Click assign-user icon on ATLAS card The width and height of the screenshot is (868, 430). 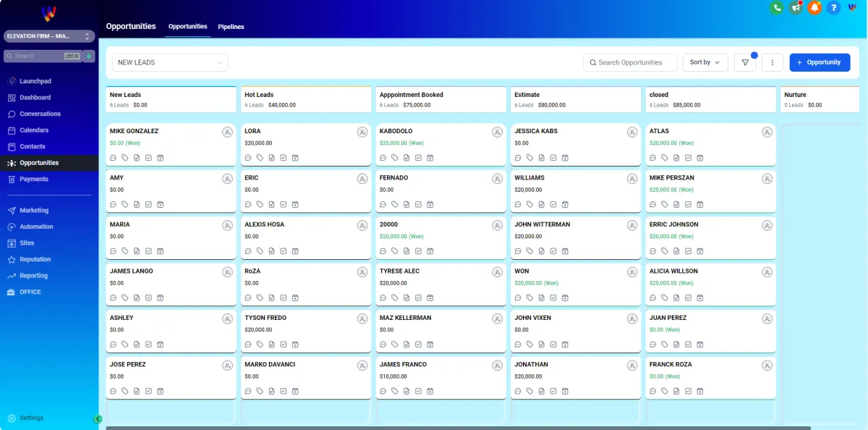[x=767, y=132]
